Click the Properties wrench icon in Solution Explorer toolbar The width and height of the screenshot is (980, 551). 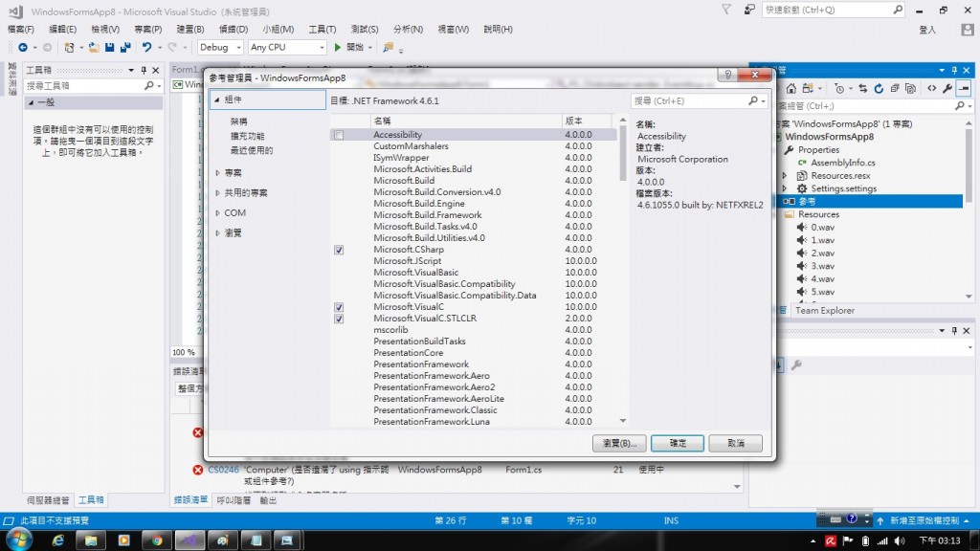tap(947, 89)
